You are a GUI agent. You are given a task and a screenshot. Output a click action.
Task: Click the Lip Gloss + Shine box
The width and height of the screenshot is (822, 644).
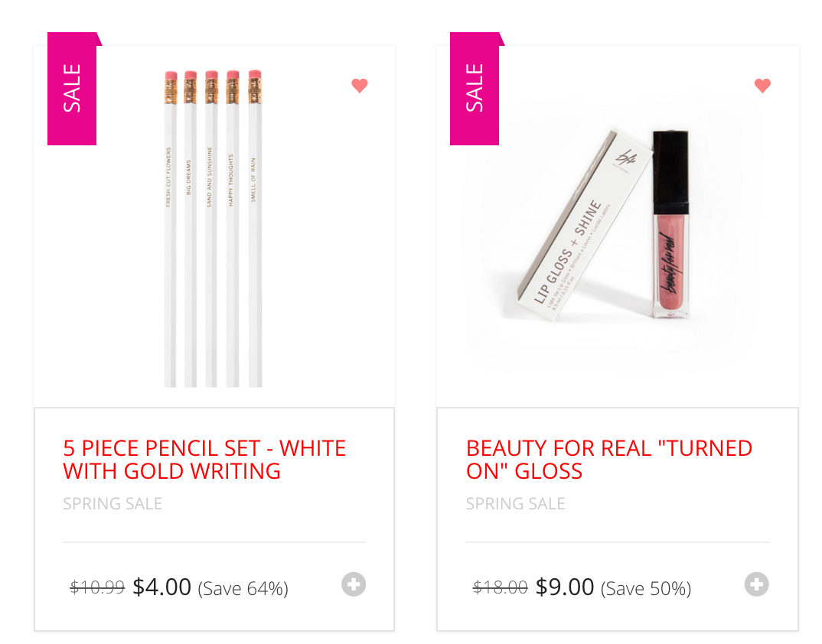(x=583, y=226)
